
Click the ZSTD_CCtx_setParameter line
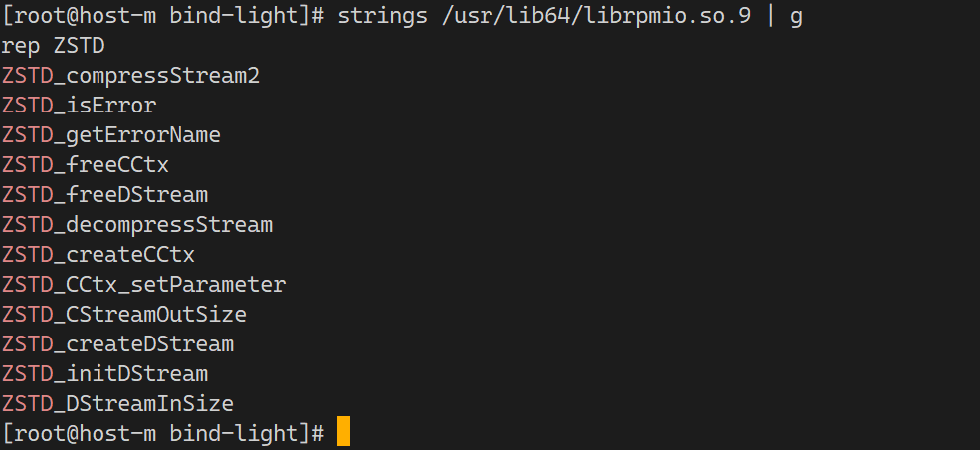[143, 285]
